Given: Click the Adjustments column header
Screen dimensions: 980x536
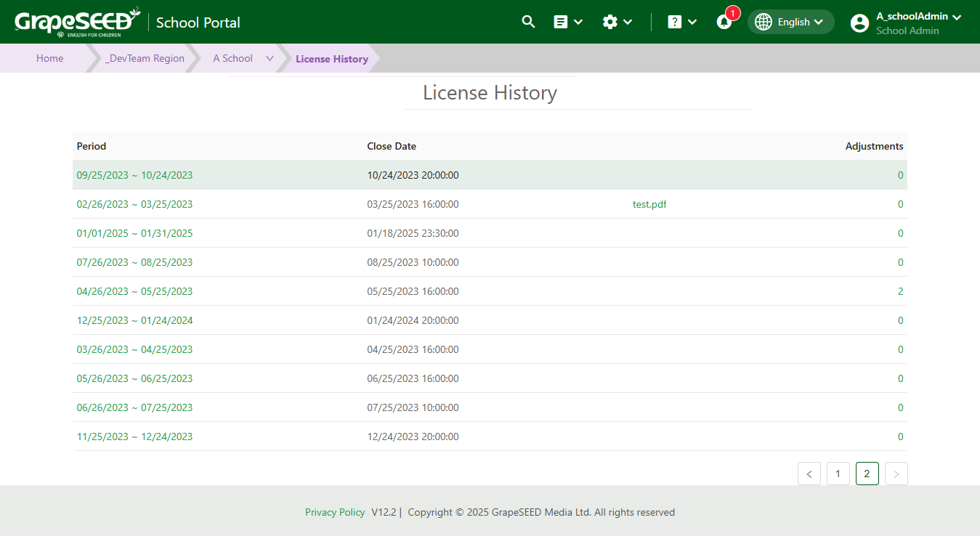Looking at the screenshot, I should (875, 146).
